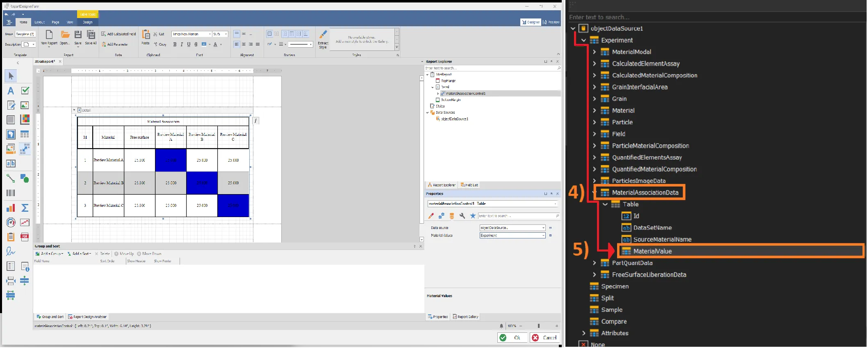Pick the Signature control in toolbox
The width and height of the screenshot is (868, 348).
point(11,251)
